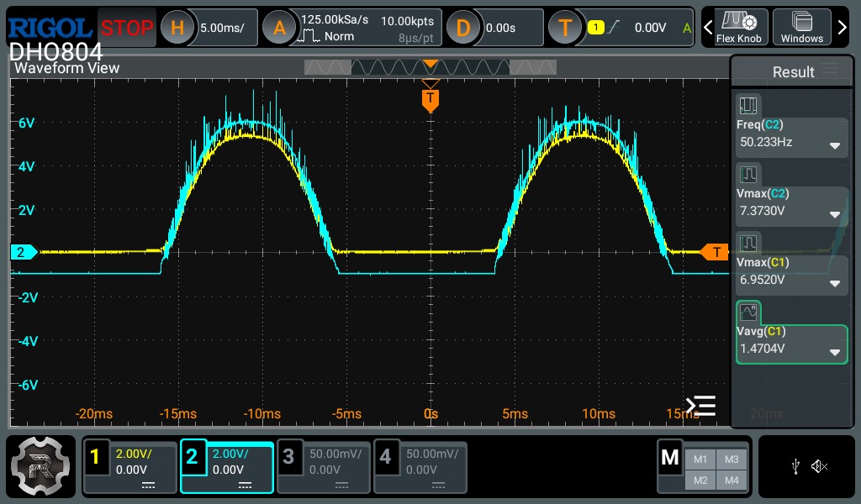The height and width of the screenshot is (504, 861).
Task: Open Acquisition A settings
Action: (279, 28)
